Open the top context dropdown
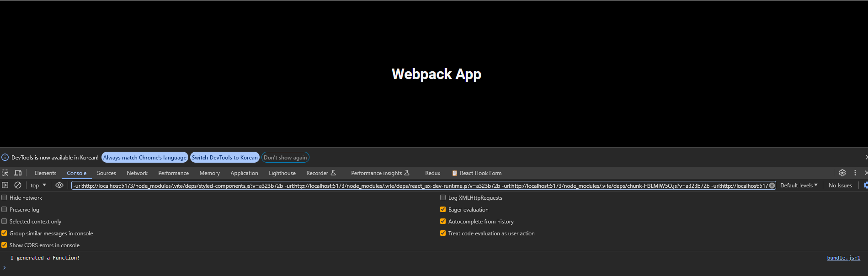The width and height of the screenshot is (868, 276). coord(38,185)
